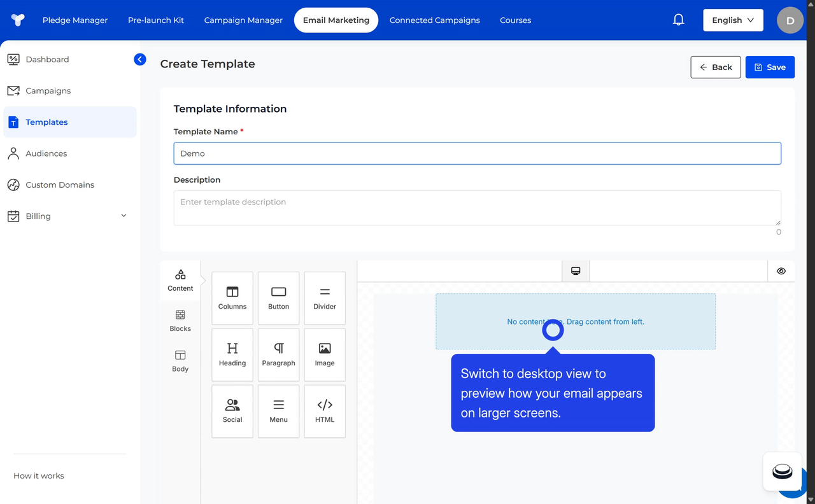Toggle the email preview eye icon
815x504 pixels.
coord(781,271)
